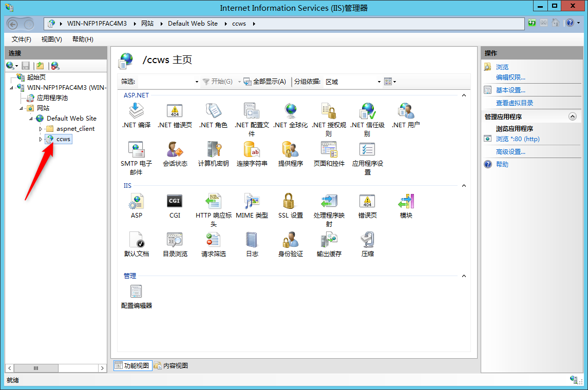The height and width of the screenshot is (390, 588).
Task: Click the 查看虚拟目录 link
Action: click(515, 103)
